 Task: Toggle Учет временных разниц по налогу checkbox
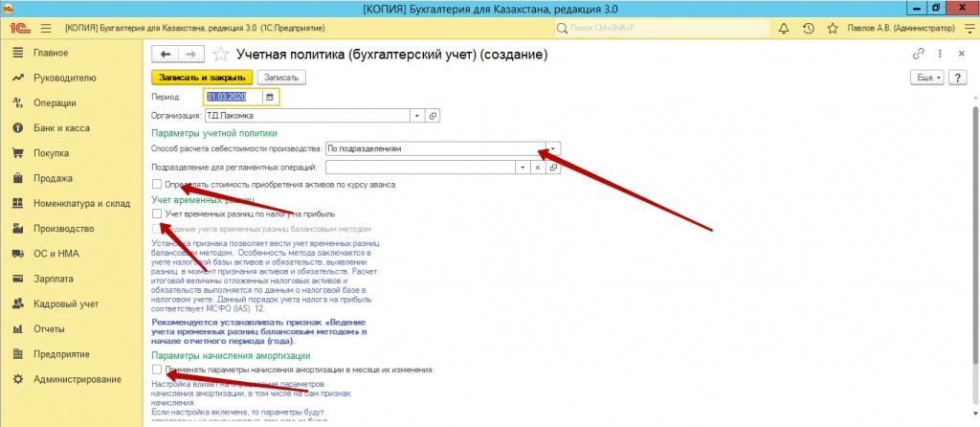(157, 213)
